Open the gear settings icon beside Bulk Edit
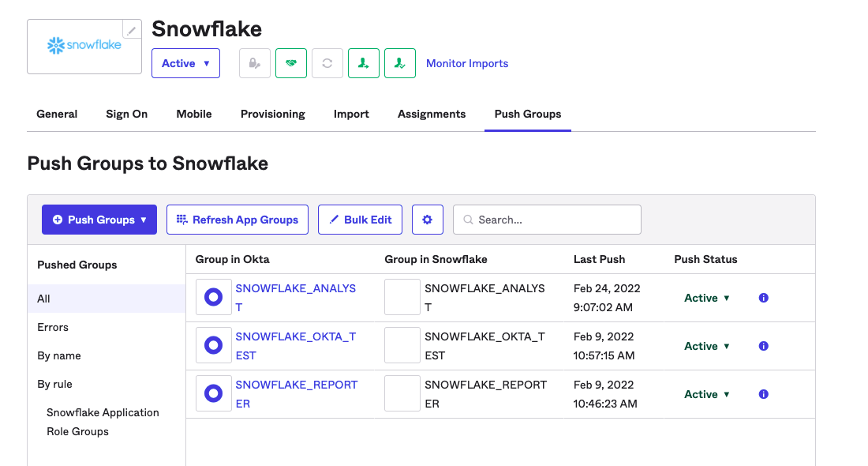 [x=427, y=219]
